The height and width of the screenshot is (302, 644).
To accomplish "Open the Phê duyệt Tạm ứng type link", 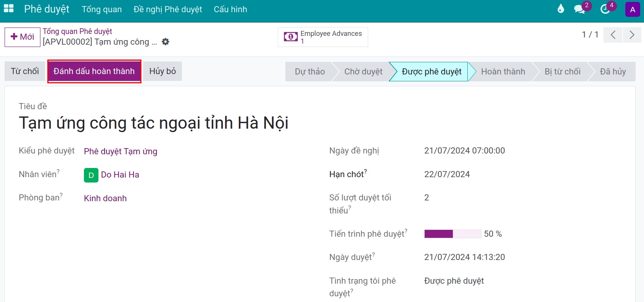I will pos(121,151).
